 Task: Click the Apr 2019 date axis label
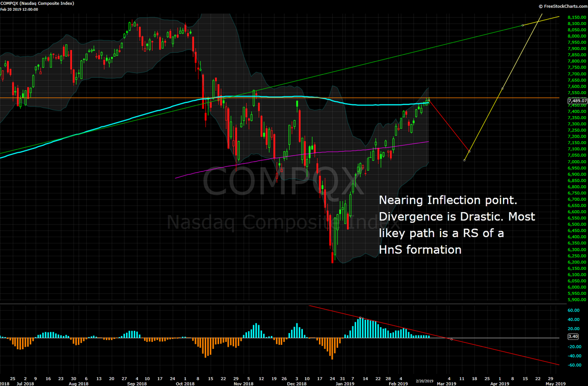click(x=500, y=384)
